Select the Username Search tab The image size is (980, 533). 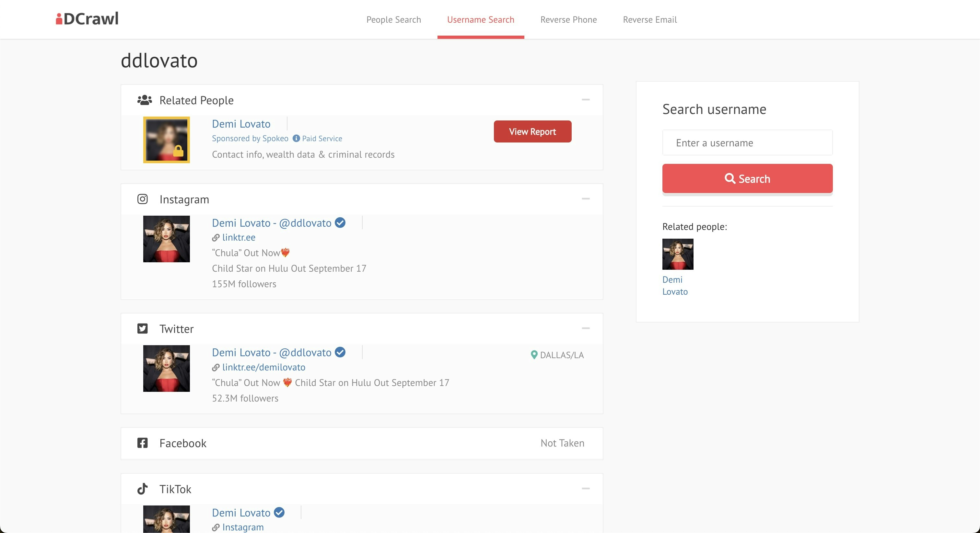[x=481, y=19]
